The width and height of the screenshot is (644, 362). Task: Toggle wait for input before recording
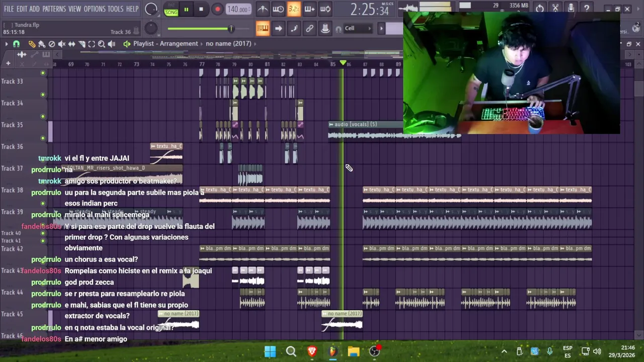point(278,9)
